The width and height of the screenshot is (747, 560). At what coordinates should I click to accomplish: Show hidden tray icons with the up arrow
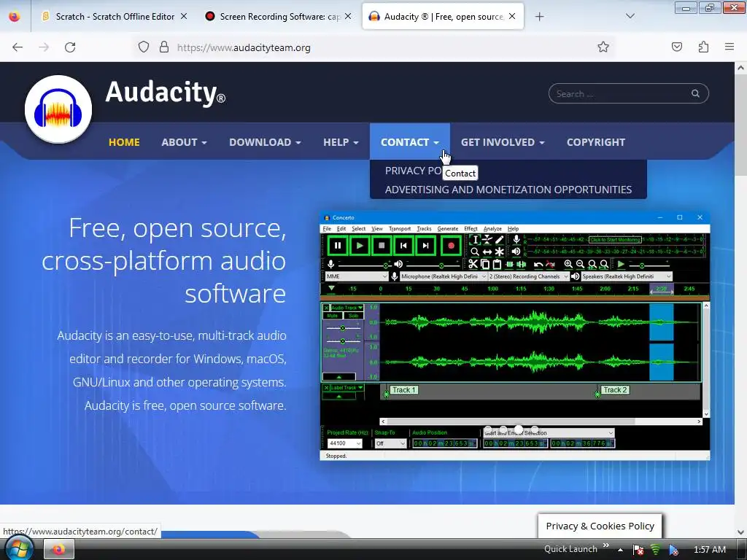[620, 550]
